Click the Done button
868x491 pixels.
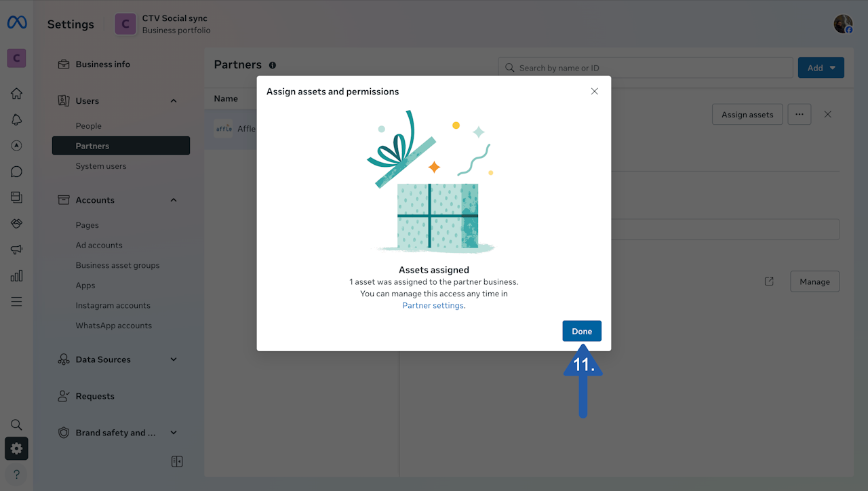tap(582, 331)
